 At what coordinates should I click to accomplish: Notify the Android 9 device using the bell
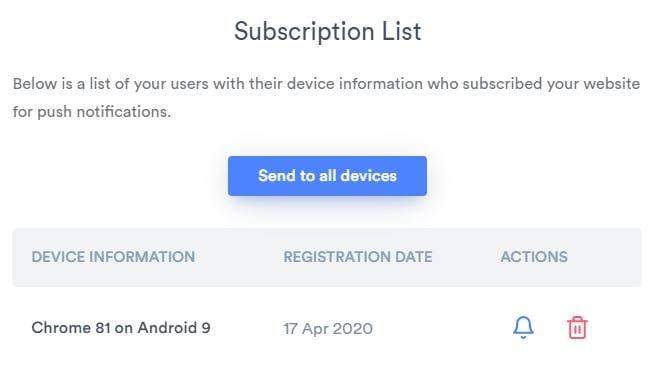point(523,327)
